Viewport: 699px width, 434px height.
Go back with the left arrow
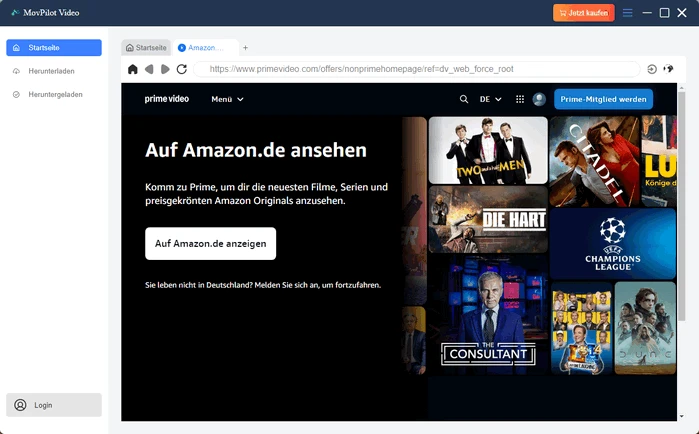(x=149, y=69)
